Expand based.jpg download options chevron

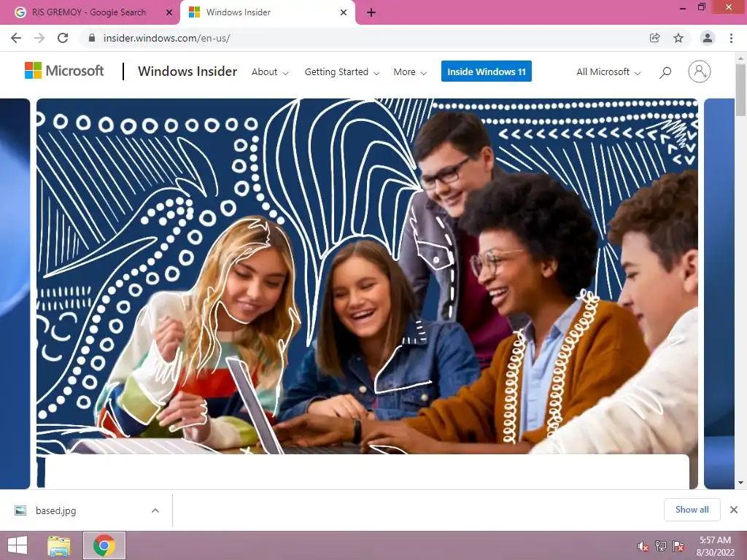(x=155, y=510)
